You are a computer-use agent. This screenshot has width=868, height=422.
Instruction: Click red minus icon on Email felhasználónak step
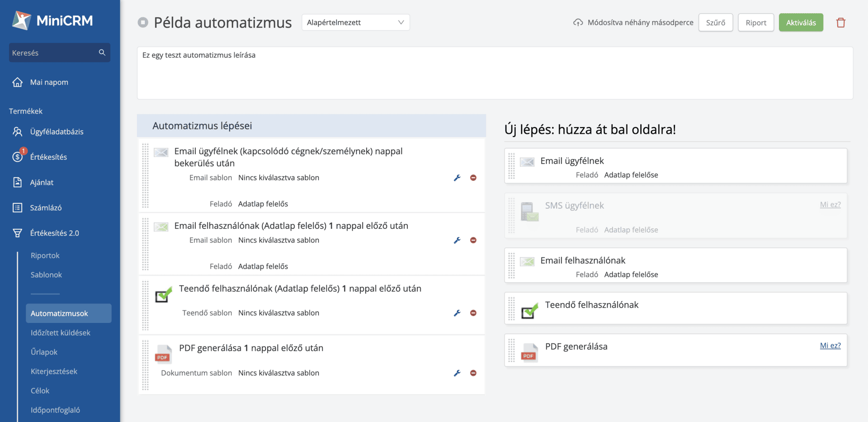pos(473,240)
